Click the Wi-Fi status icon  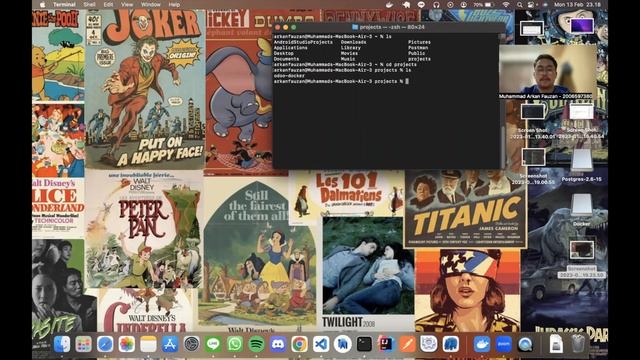506,4
